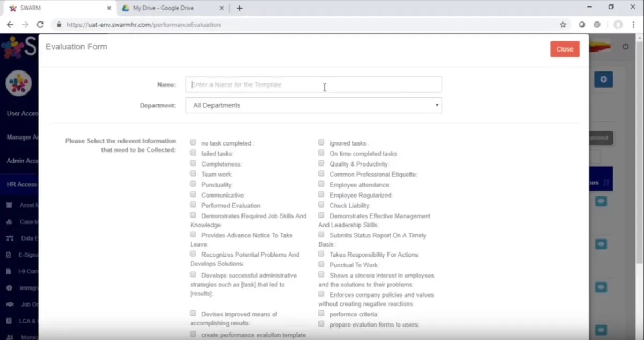Enable 'Quality & Productivity' checkbox
The height and width of the screenshot is (340, 644).
321,163
